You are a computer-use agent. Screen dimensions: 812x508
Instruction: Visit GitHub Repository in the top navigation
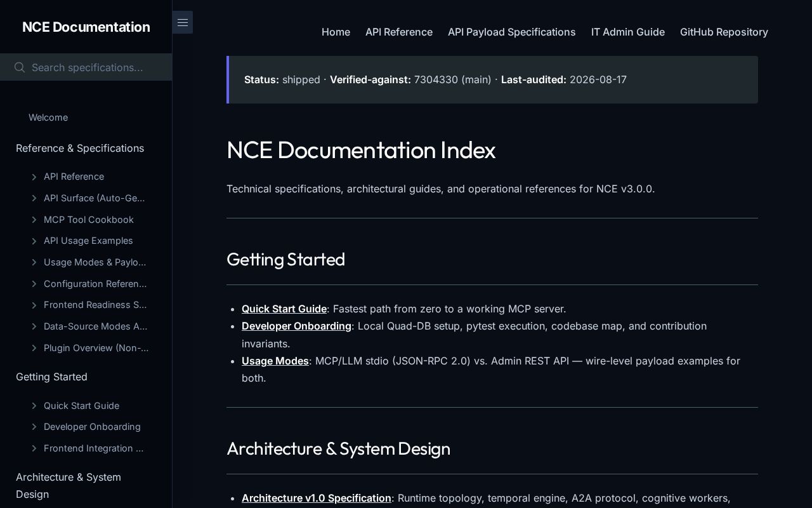click(724, 32)
